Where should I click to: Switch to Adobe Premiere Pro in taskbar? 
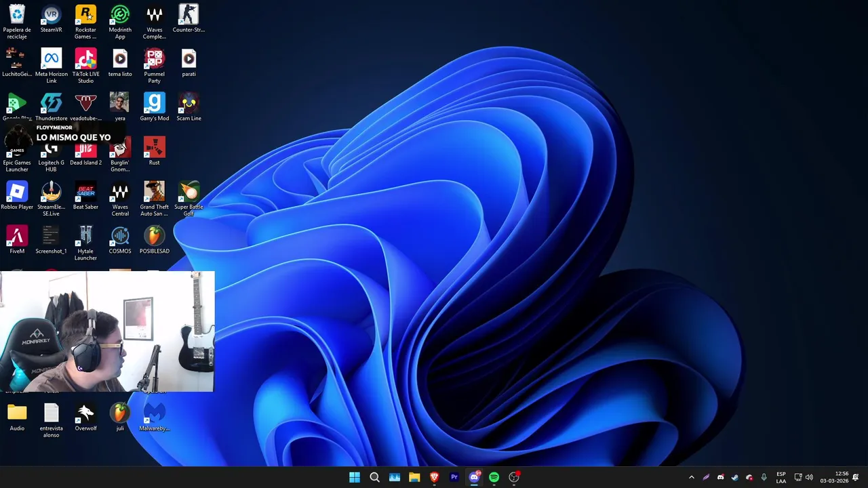pyautogui.click(x=454, y=477)
